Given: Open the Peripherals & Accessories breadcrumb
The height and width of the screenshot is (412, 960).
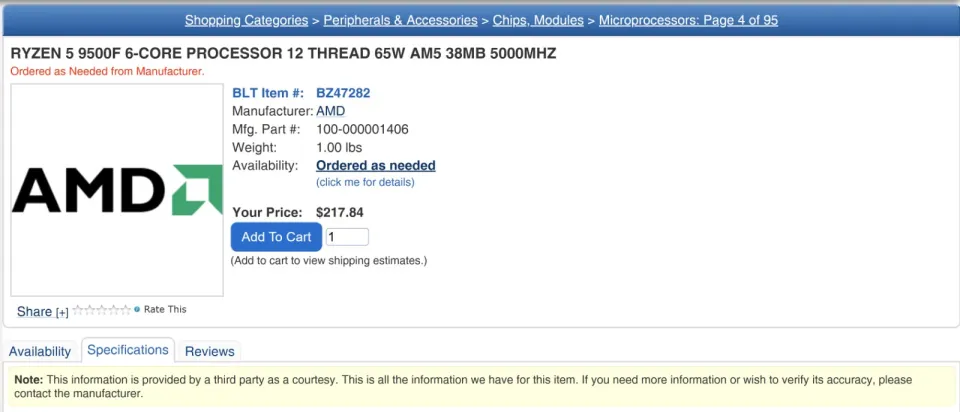Looking at the screenshot, I should tap(400, 20).
